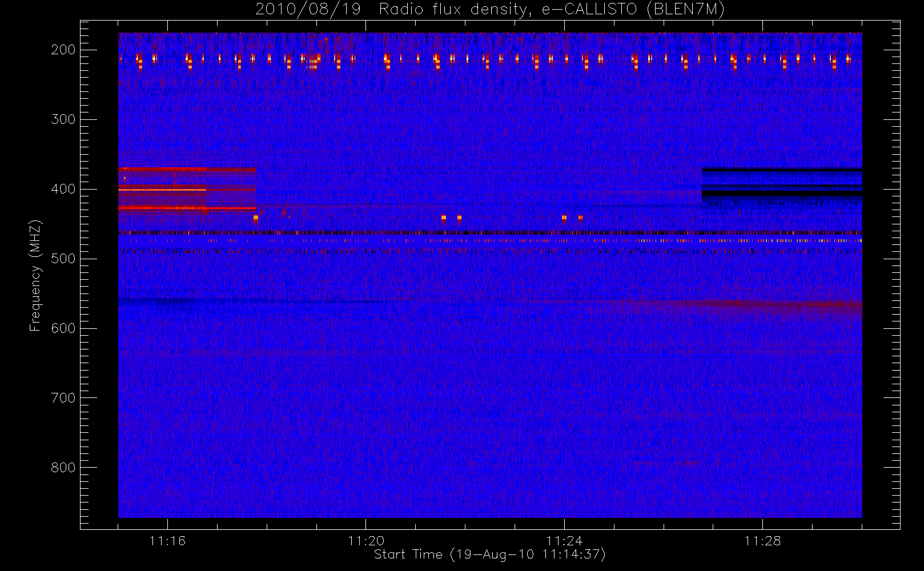Click the 700 frequency tick label
This screenshot has width=924, height=571.
coord(63,398)
